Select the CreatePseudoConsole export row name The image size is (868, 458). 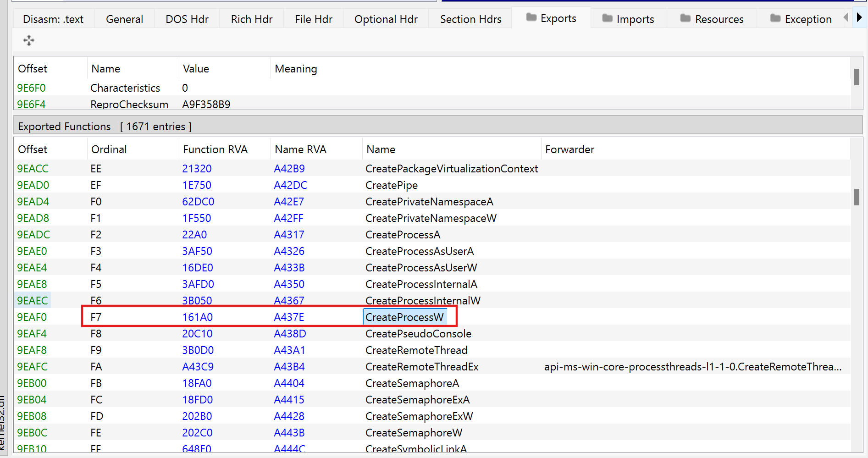click(x=418, y=334)
